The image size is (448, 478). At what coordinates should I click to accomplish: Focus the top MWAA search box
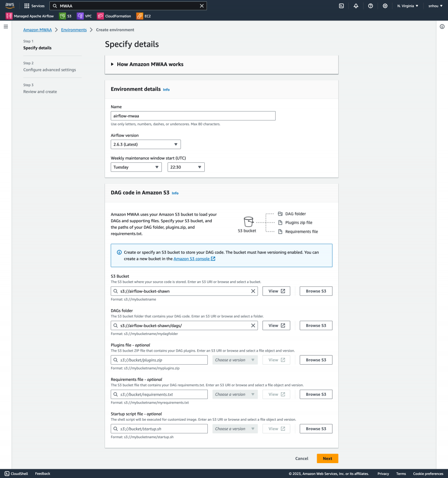coord(128,6)
